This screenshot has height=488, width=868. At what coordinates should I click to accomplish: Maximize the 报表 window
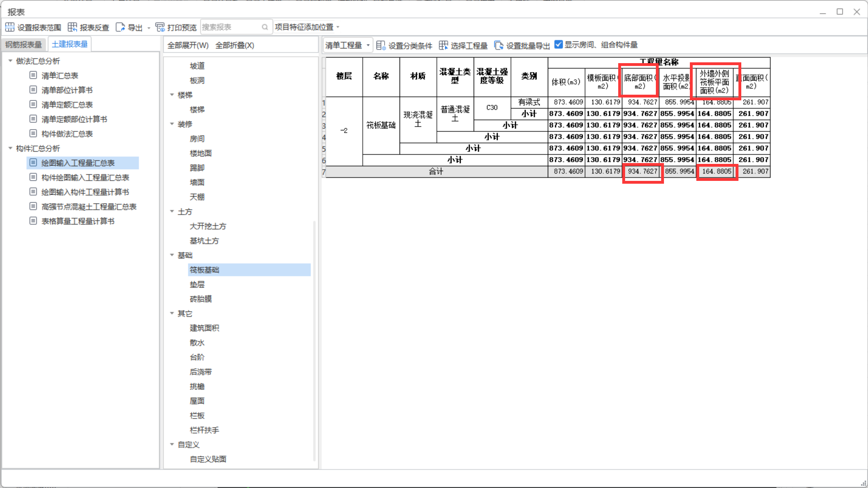[840, 12]
